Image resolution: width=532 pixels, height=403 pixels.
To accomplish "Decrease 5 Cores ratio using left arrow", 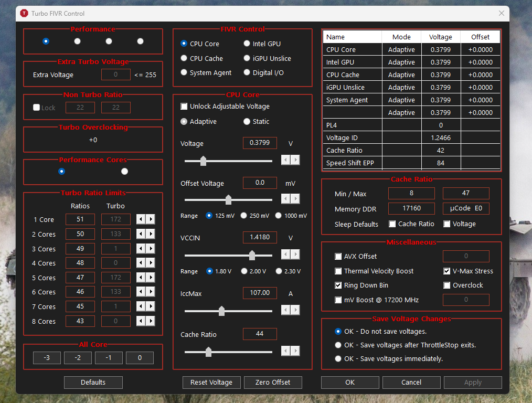I will click(141, 278).
